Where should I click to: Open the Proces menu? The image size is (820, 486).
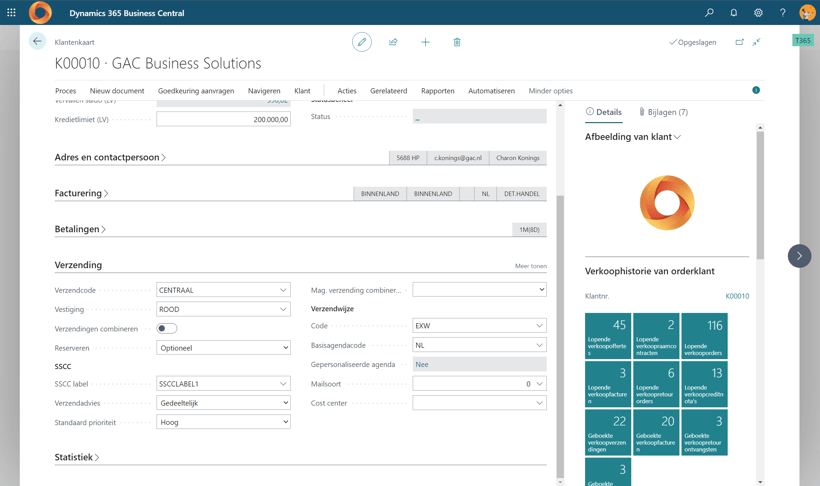pos(65,91)
